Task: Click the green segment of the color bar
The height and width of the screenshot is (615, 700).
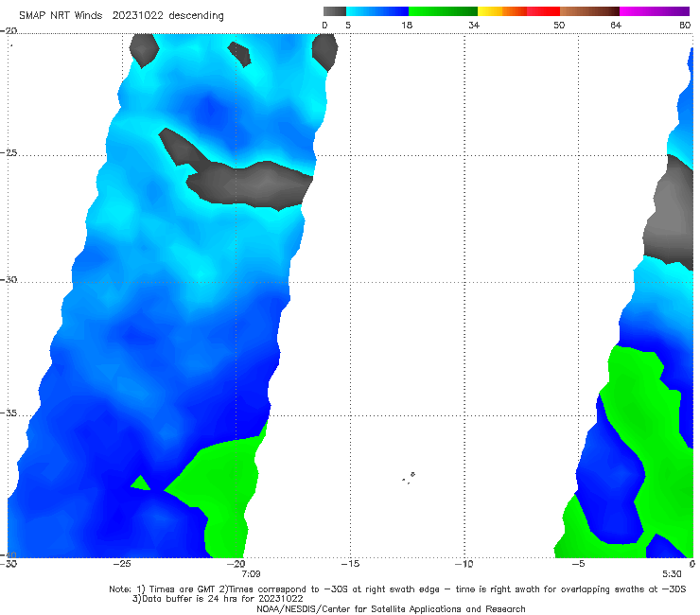Action: [x=443, y=11]
